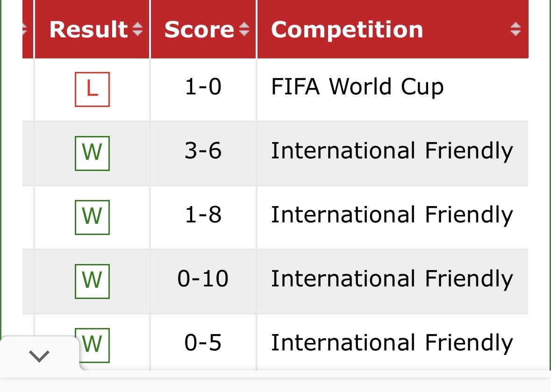Click sort arrows of the partly hidden left column
The width and height of the screenshot is (551, 392).
click(x=25, y=29)
